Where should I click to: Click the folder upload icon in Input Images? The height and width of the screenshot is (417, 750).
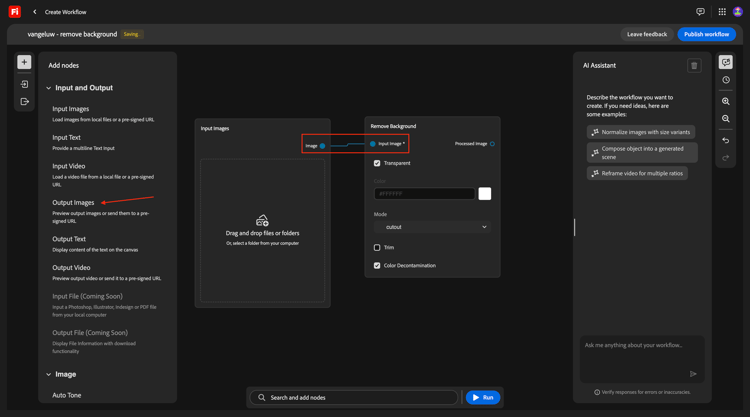[x=262, y=220]
